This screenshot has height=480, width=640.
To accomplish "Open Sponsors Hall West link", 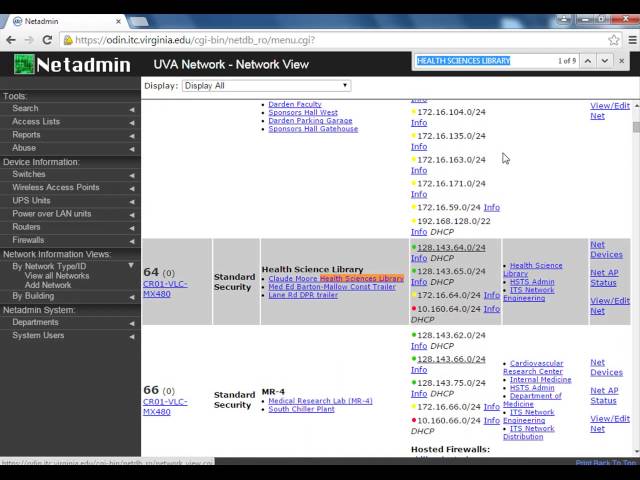I will point(303,113).
